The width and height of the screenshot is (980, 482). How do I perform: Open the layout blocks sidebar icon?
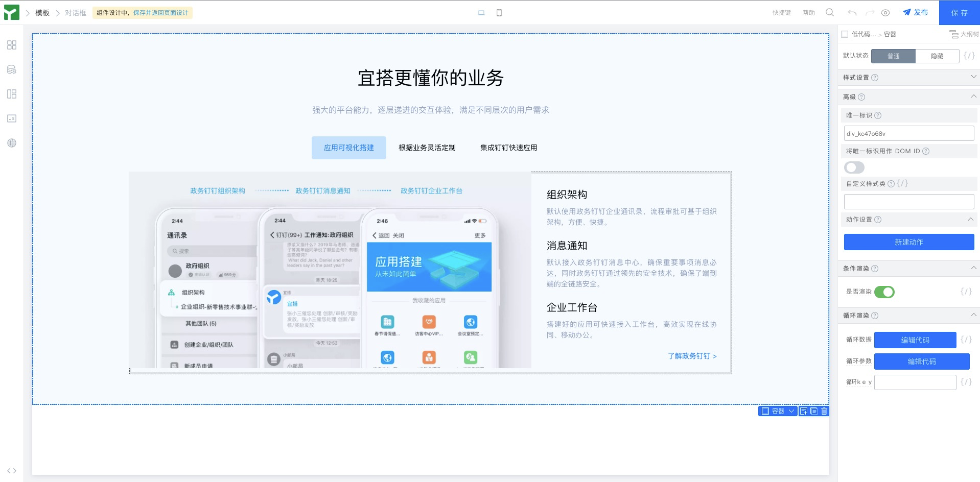point(12,94)
